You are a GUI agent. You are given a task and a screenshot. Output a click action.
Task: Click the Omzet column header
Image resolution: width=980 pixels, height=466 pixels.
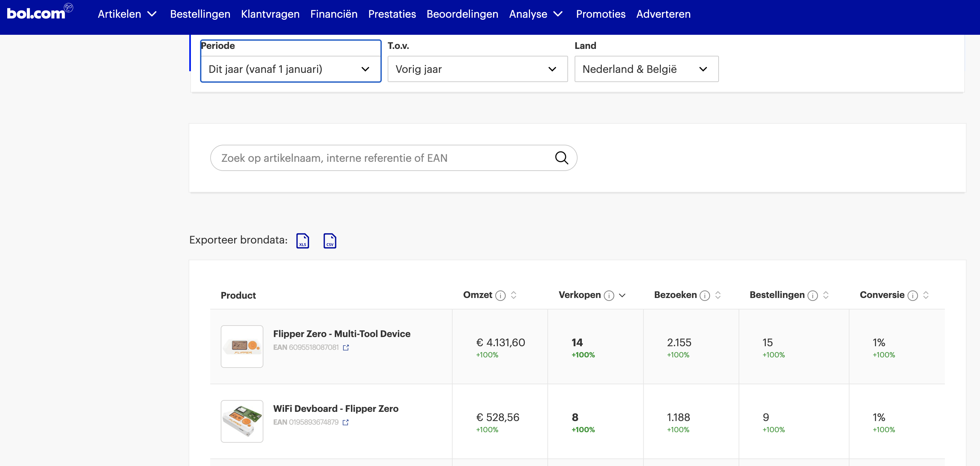[478, 295]
